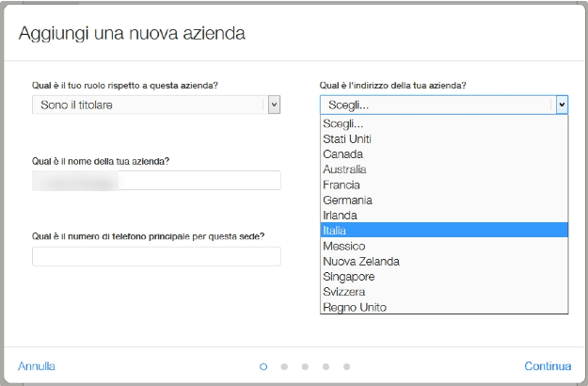Select Nuova Zelanda from the list
This screenshot has height=386, width=588.
360,262
